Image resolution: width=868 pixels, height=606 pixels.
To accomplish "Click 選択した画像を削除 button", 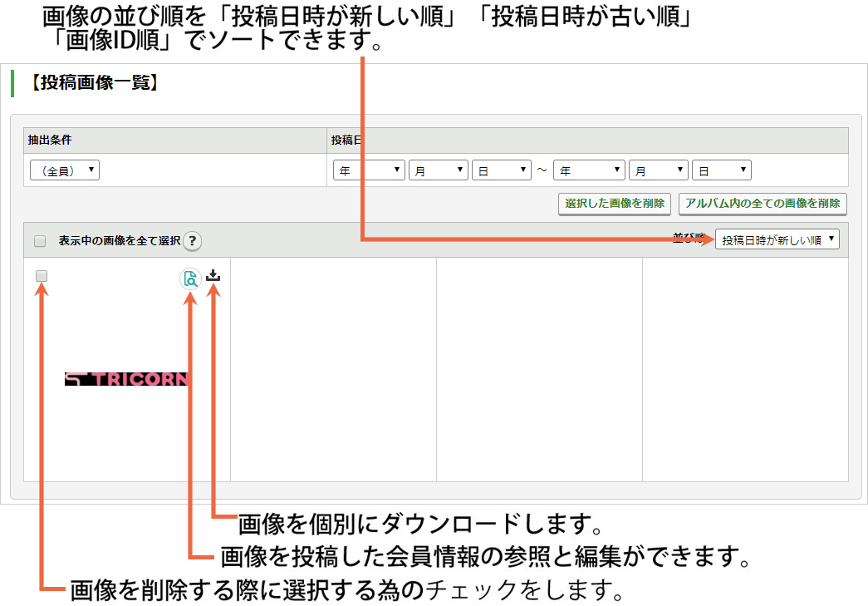I will pos(615,204).
